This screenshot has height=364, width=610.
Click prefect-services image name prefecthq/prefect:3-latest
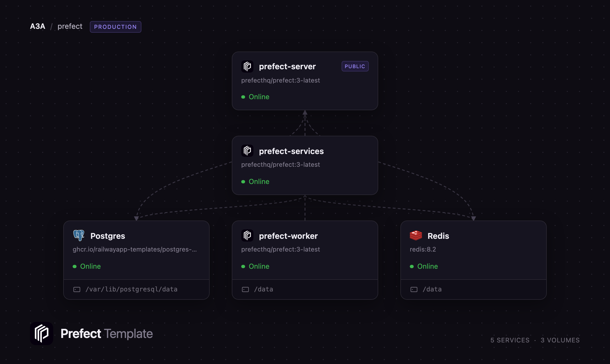coord(281,165)
